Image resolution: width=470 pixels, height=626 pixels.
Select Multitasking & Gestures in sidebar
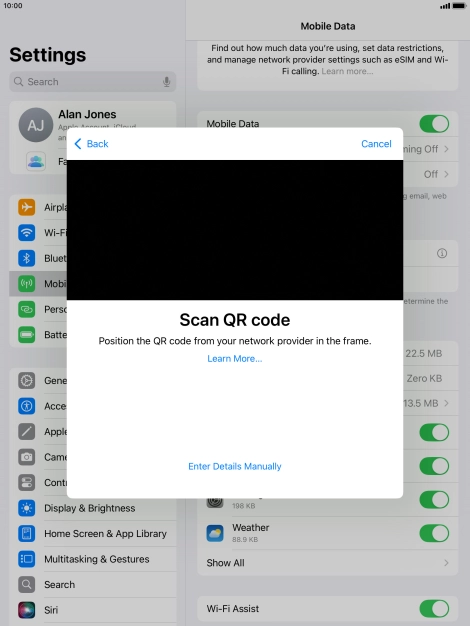point(97,559)
